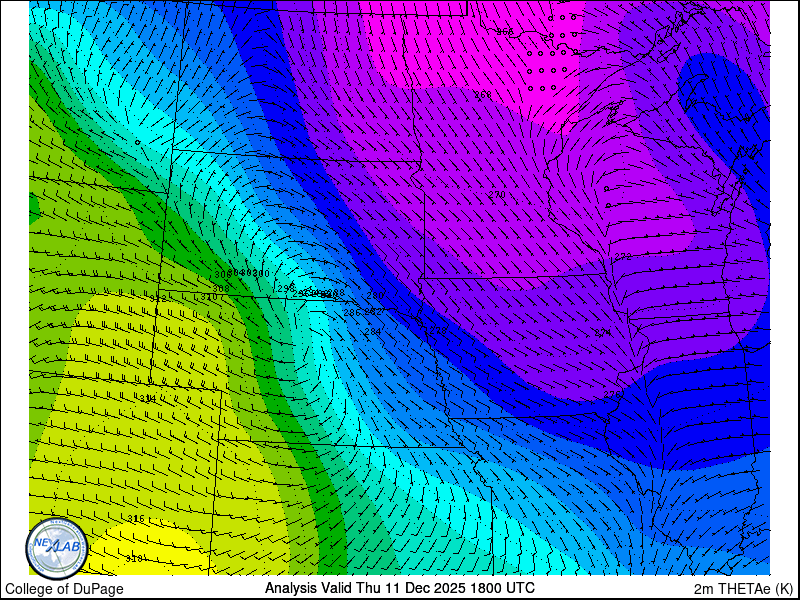Click the 272 contour label
Image resolution: width=800 pixels, height=600 pixels.
click(622, 257)
